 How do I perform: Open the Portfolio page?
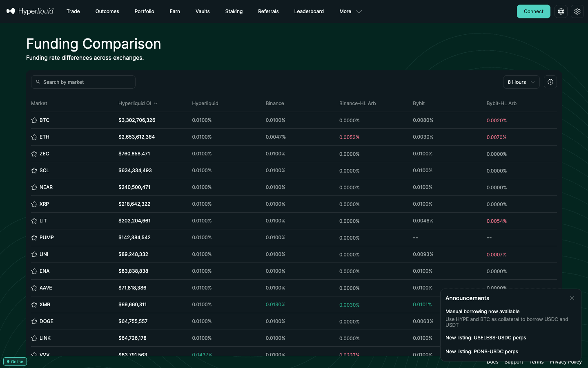pyautogui.click(x=144, y=11)
